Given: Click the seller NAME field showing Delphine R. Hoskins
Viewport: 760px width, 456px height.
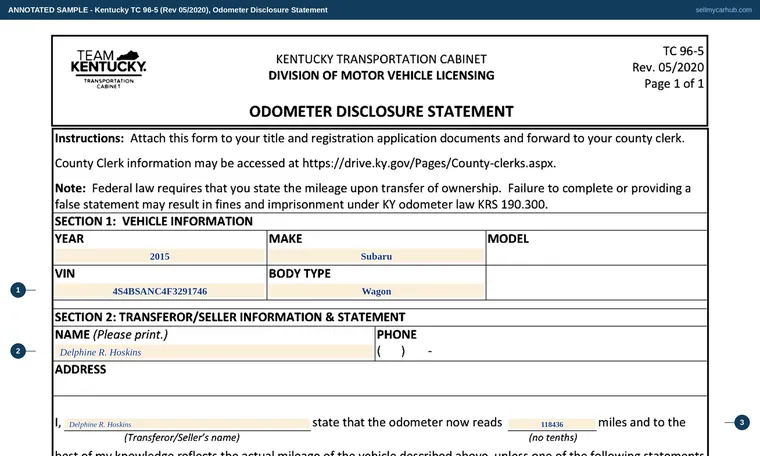Looking at the screenshot, I should click(x=214, y=352).
